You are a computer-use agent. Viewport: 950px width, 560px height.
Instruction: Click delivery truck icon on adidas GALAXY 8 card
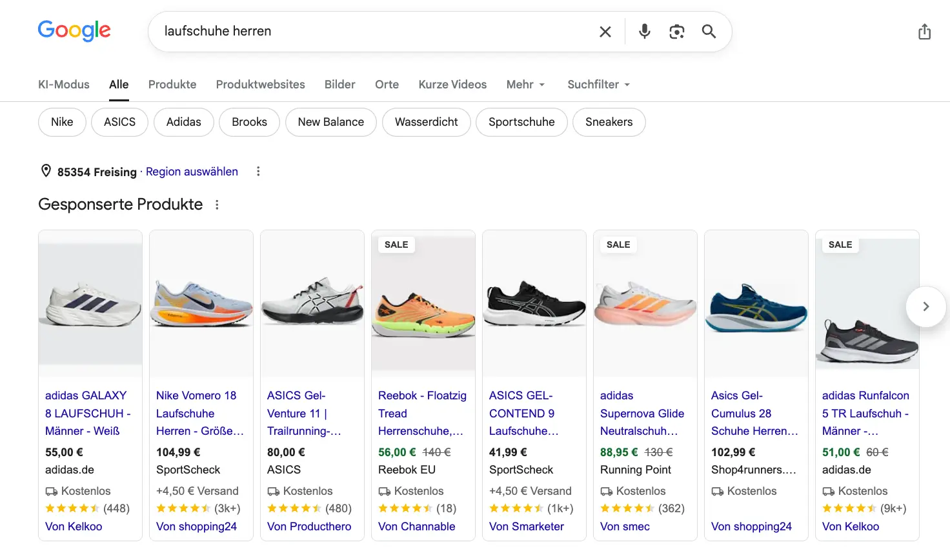(52, 491)
